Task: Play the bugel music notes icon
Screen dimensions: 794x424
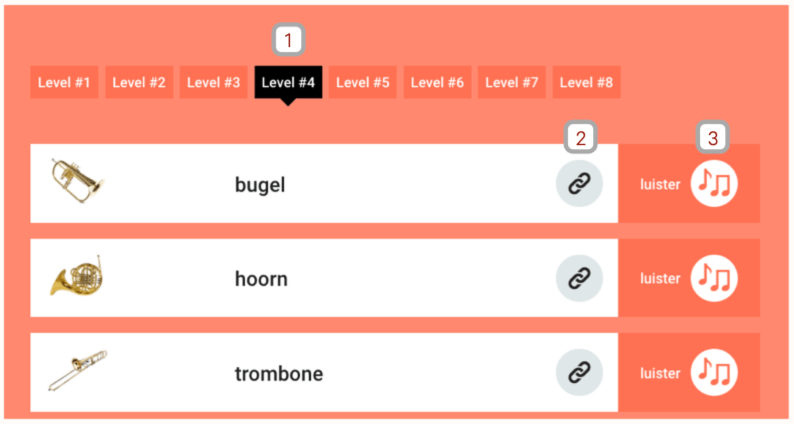Action: (714, 184)
